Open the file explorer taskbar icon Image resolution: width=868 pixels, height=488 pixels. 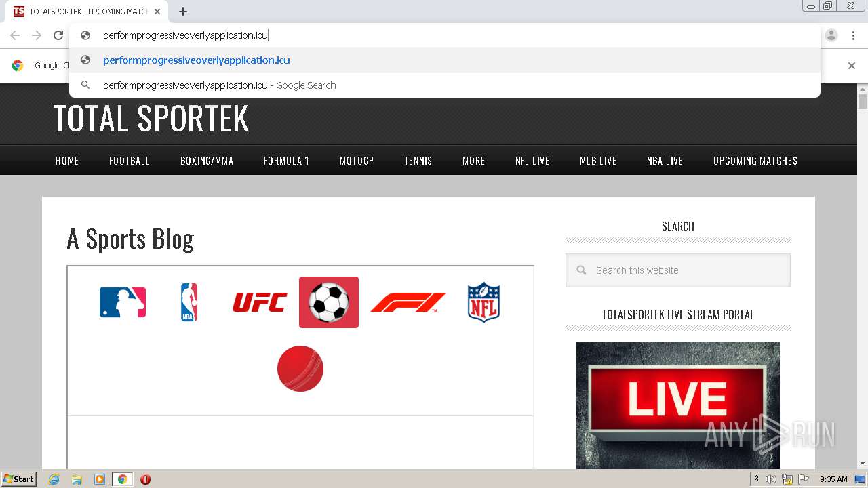pos(77,479)
